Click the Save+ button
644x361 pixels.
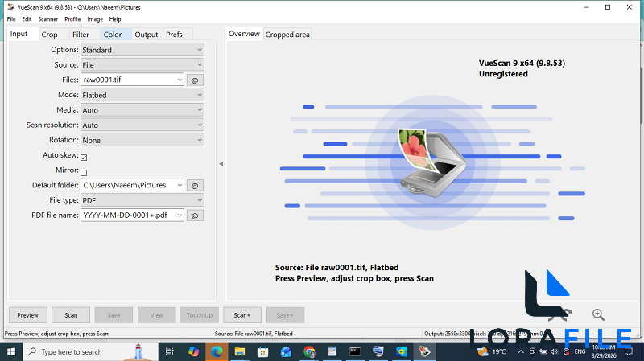285,315
